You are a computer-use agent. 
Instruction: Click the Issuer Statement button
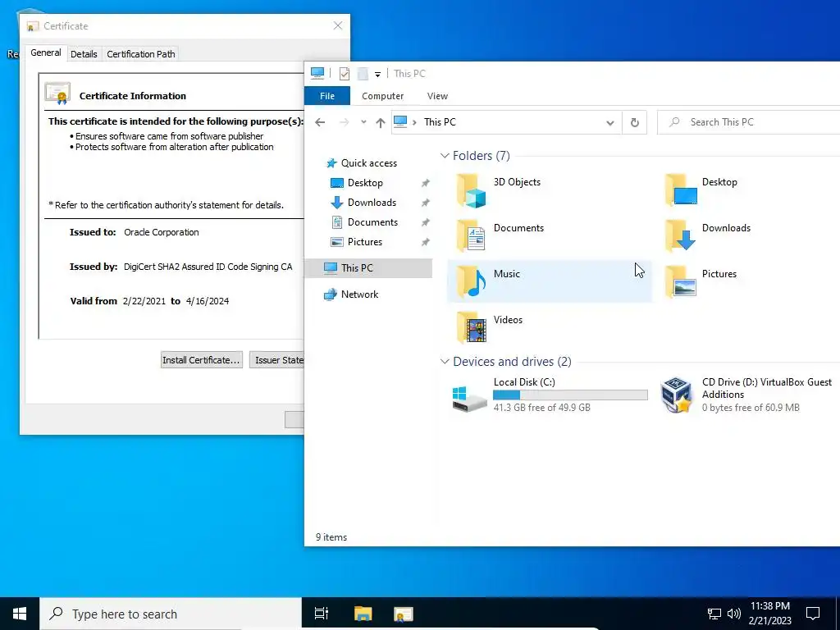coord(277,360)
